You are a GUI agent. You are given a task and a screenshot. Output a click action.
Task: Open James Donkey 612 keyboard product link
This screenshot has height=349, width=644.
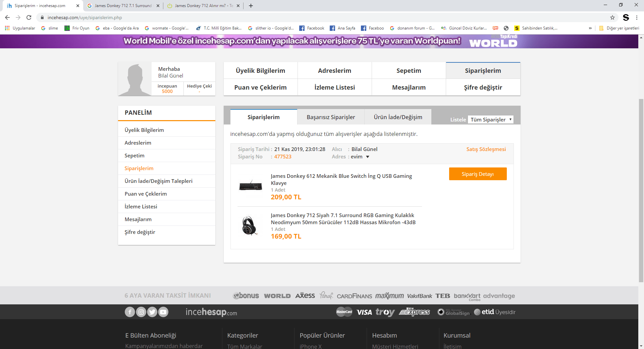[x=341, y=180]
